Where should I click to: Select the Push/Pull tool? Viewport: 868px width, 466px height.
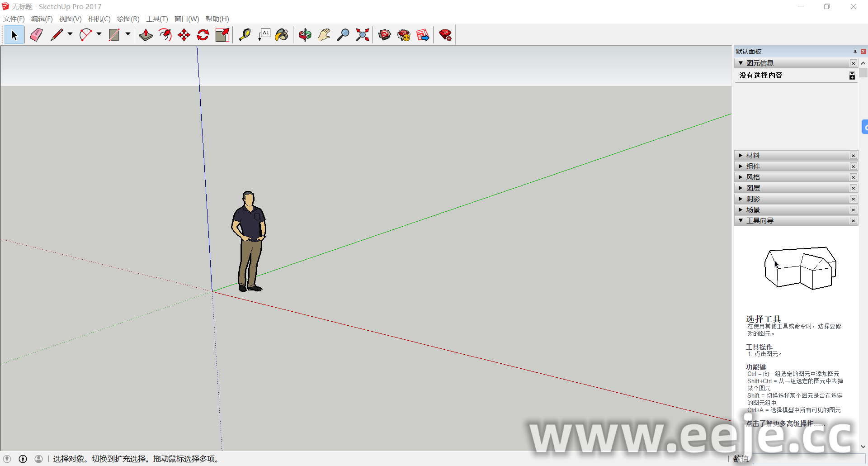pyautogui.click(x=146, y=35)
